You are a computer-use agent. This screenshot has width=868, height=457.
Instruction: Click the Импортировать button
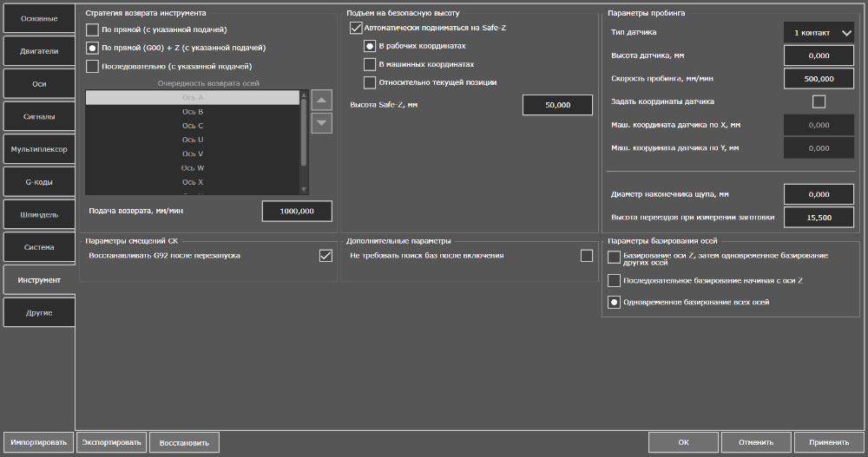click(37, 442)
